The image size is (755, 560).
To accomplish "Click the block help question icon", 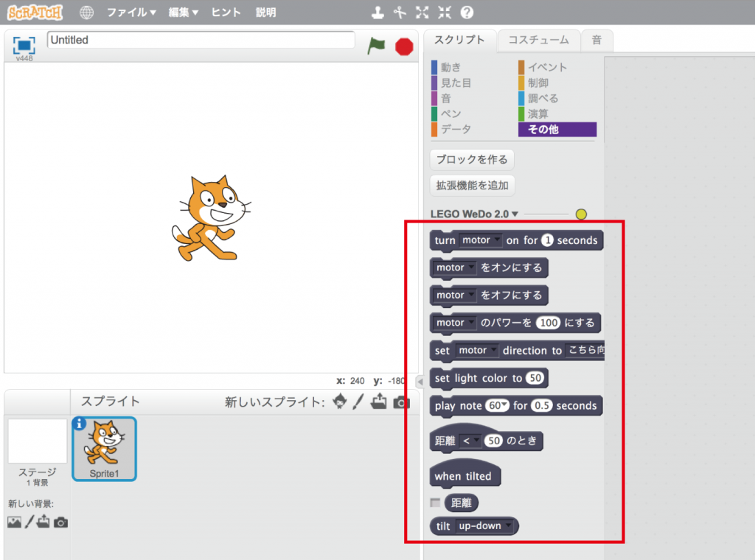I will 467,13.
